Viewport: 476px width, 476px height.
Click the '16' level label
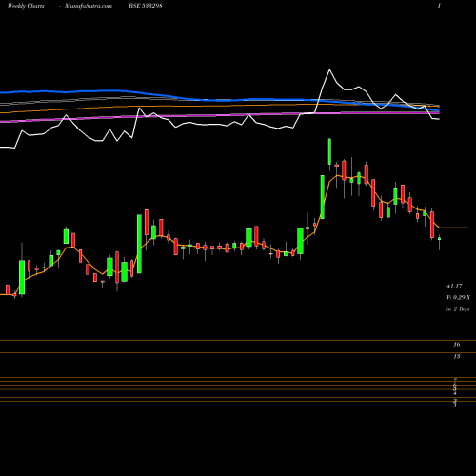pyautogui.click(x=457, y=345)
